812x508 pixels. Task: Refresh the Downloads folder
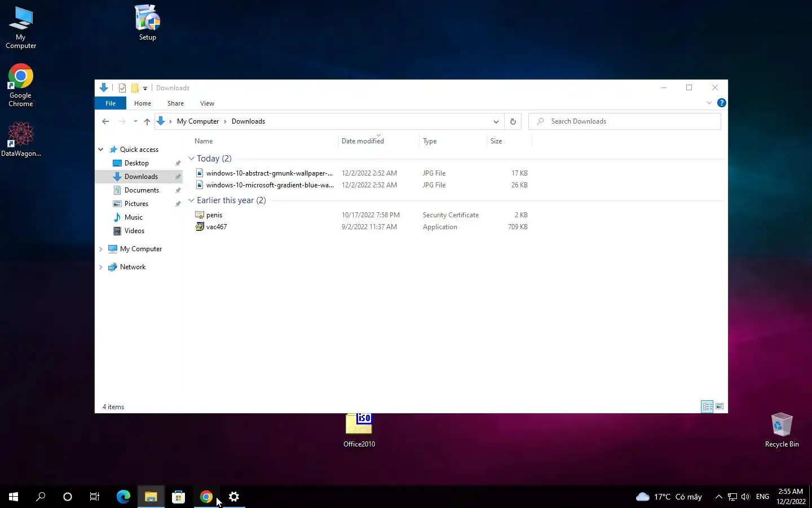(513, 121)
